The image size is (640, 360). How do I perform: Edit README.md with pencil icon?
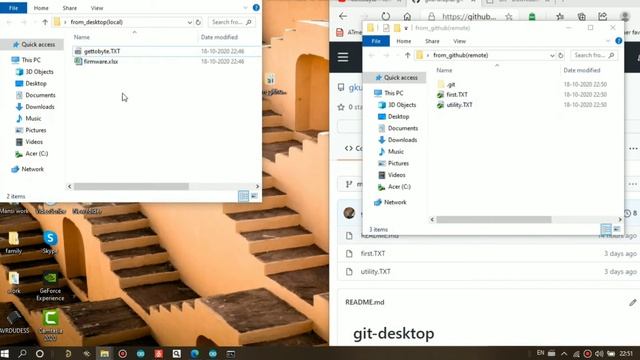[632, 302]
